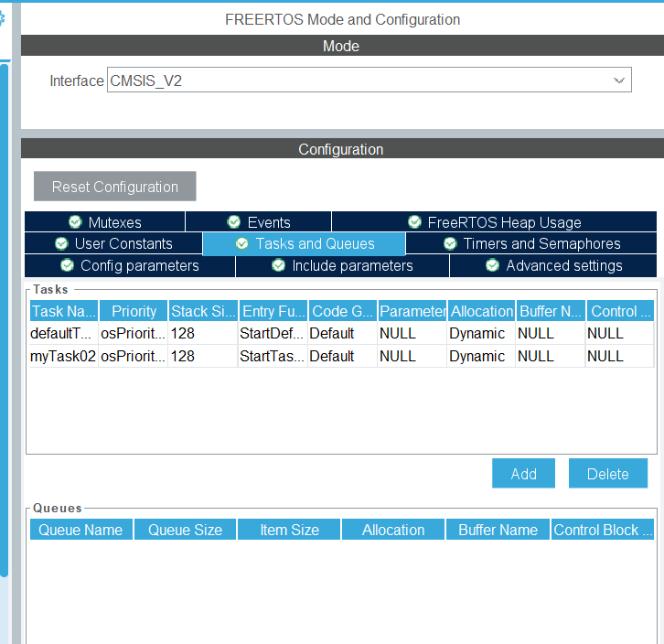Click Parameter NULL in myTask02 row
Viewport: 664px width, 644px height.
pyautogui.click(x=412, y=356)
